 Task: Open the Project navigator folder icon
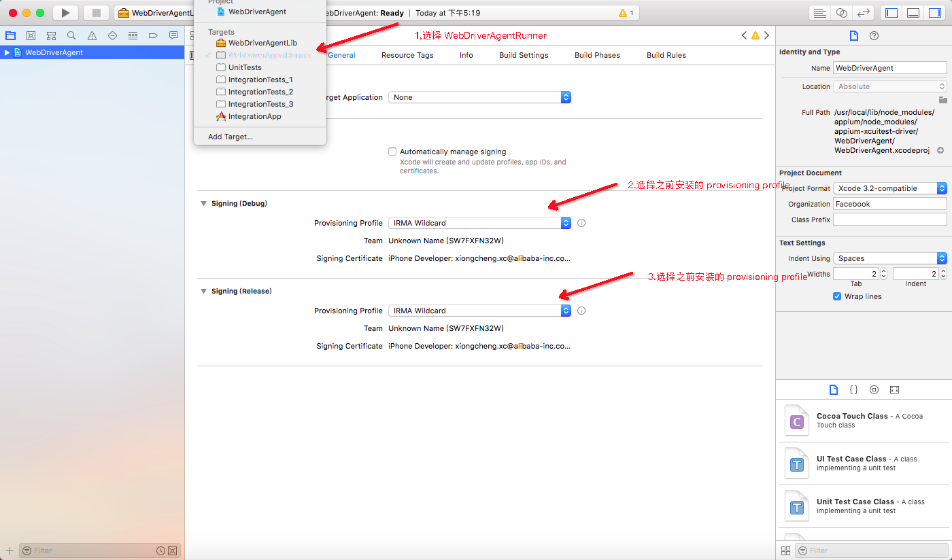point(10,35)
